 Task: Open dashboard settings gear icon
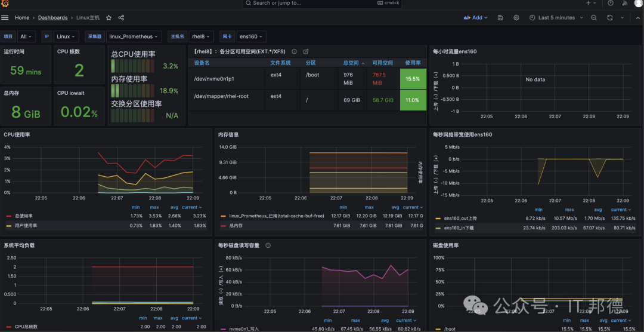tap(516, 18)
